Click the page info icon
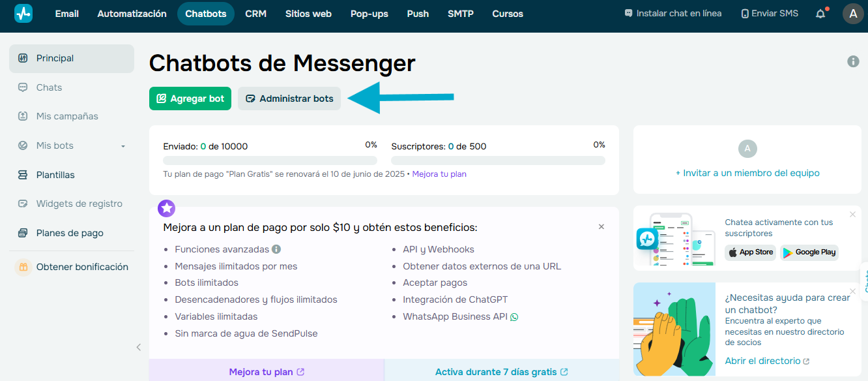This screenshot has height=381, width=868. pyautogui.click(x=853, y=61)
